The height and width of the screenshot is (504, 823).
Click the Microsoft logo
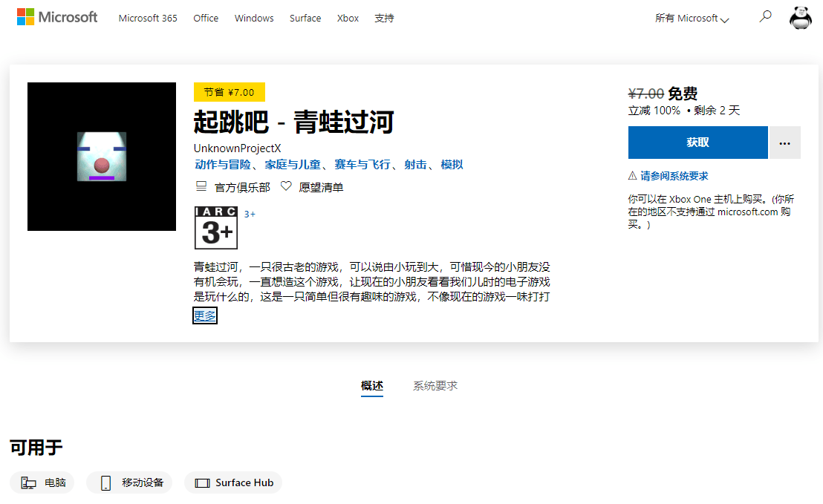57,17
